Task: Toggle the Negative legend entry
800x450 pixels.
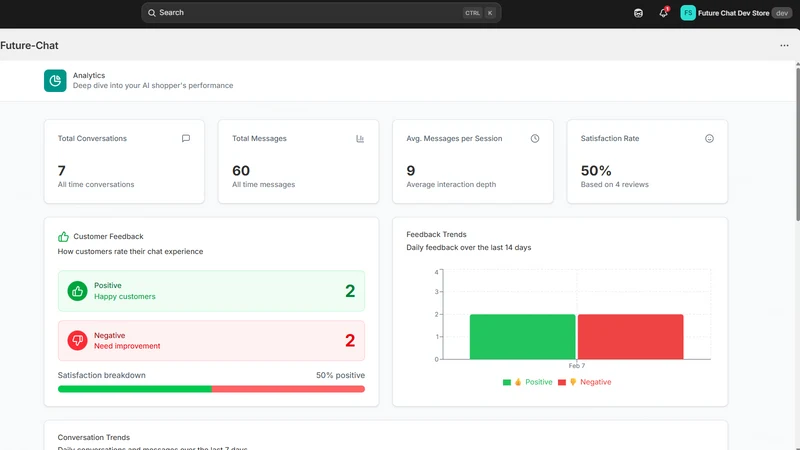Action: (585, 382)
